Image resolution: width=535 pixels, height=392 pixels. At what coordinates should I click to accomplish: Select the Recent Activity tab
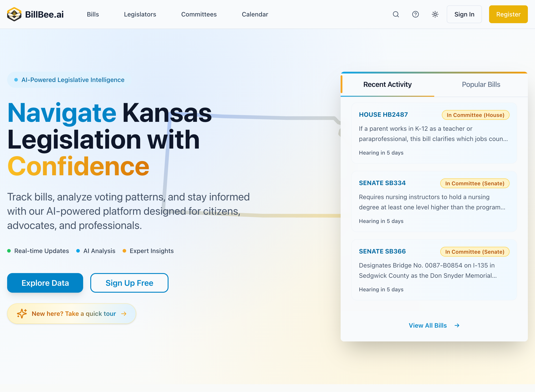[x=387, y=84]
